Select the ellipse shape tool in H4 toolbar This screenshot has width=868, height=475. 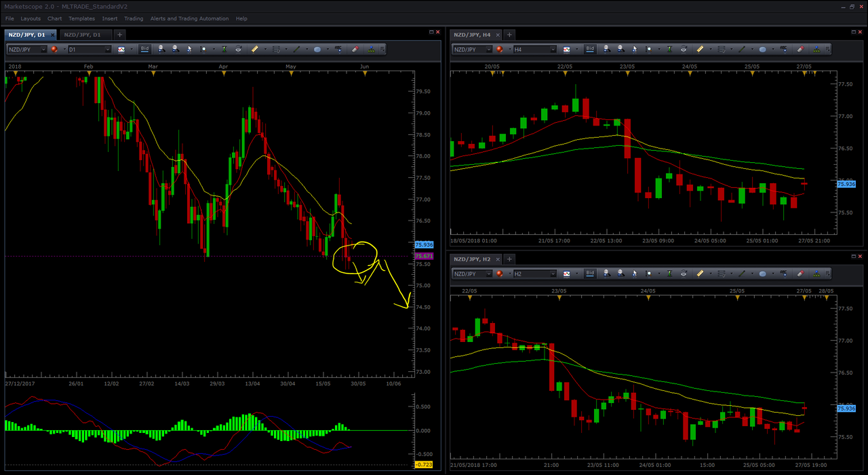(x=762, y=49)
